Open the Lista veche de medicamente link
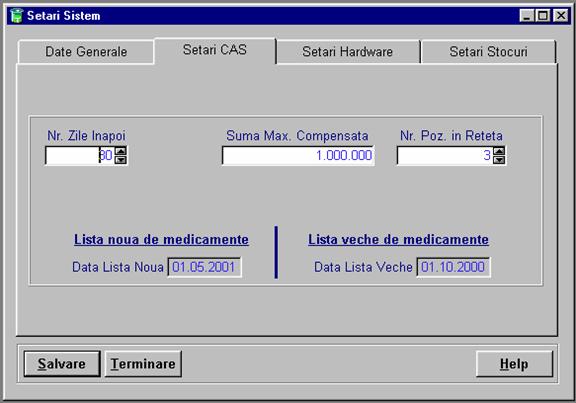The height and width of the screenshot is (403, 576). pos(398,240)
